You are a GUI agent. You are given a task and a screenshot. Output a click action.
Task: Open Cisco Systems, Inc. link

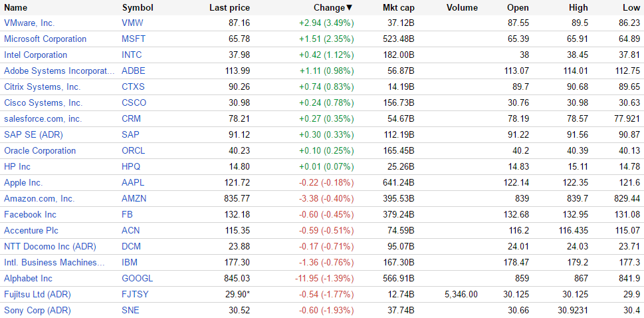click(x=43, y=102)
